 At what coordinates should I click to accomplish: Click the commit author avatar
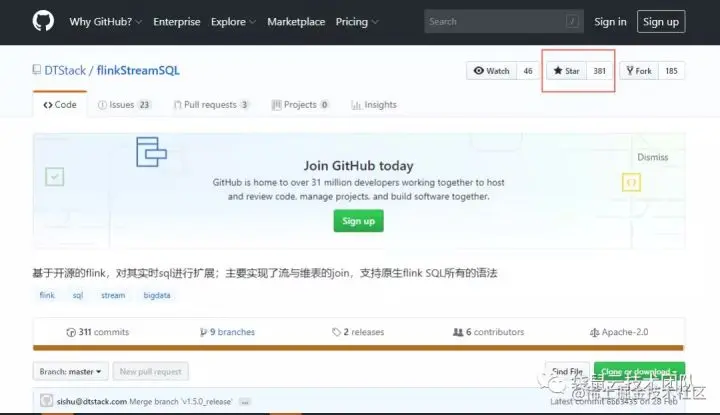[46, 400]
